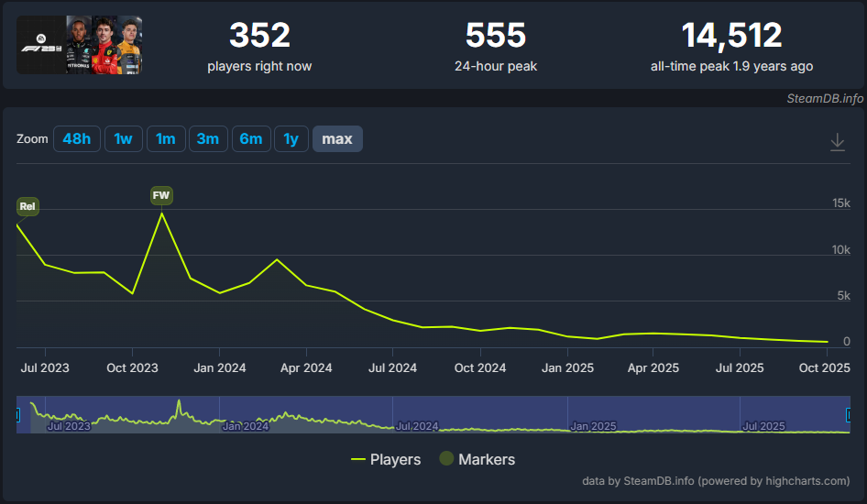This screenshot has width=867, height=504.
Task: Select the max zoom range
Action: tap(337, 138)
